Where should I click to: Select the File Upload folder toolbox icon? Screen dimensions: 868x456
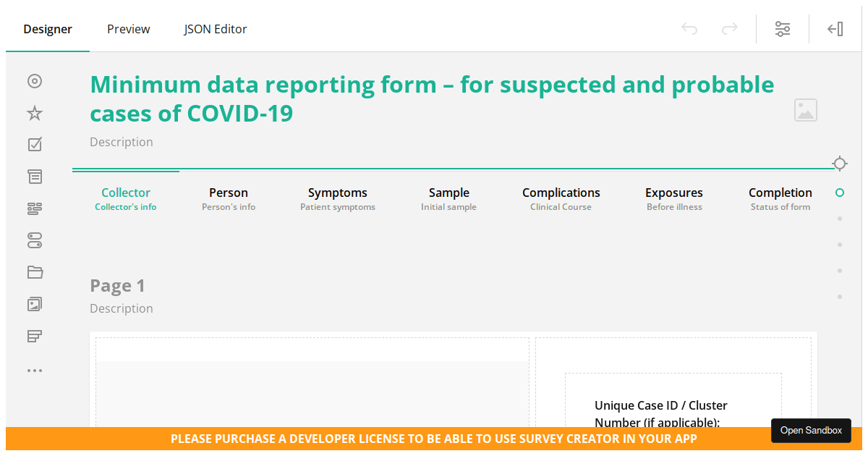(x=35, y=272)
